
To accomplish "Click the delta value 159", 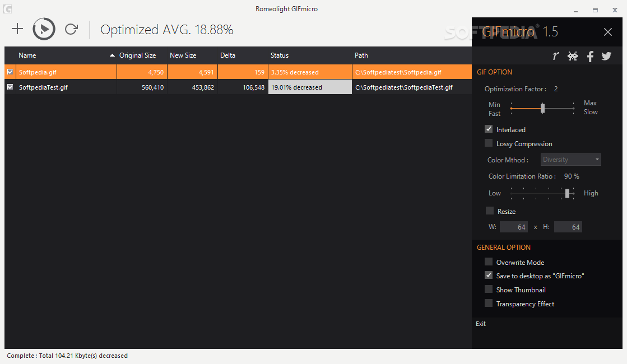I will (259, 72).
